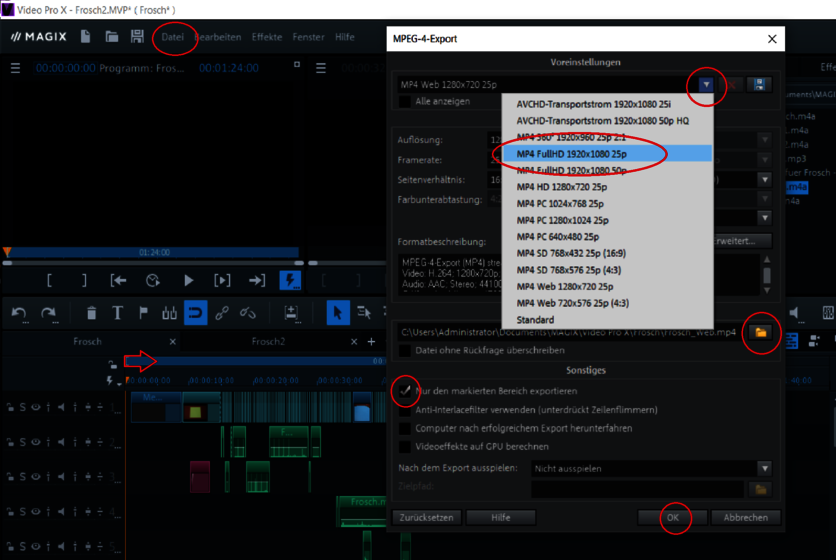
Task: Add a new project tab with plus
Action: coord(372,341)
